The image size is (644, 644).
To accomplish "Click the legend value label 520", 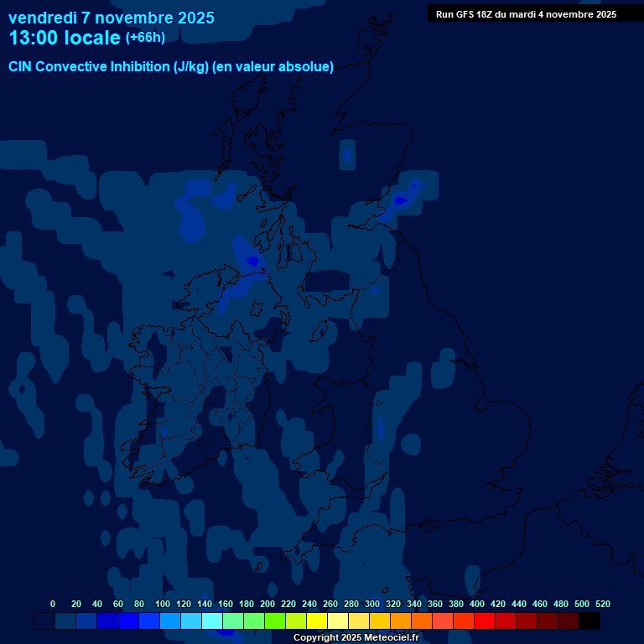I will [602, 604].
